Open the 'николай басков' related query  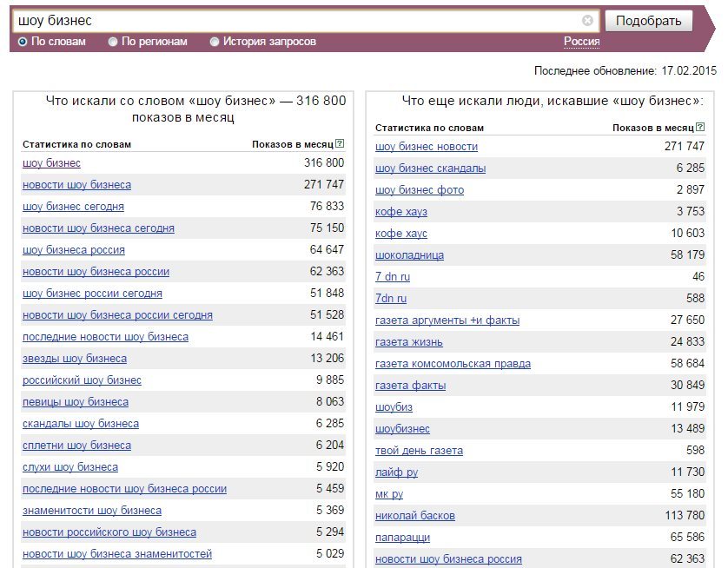415,516
